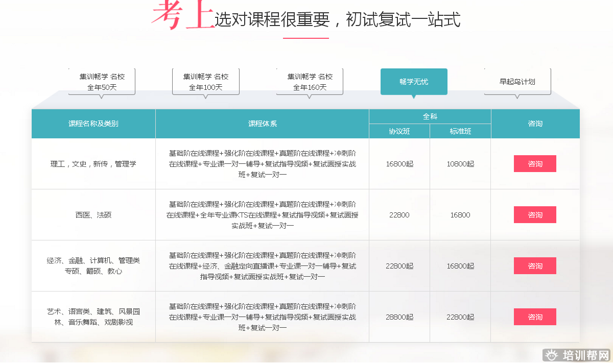Click the 28800起 price for 艺术 row
The image size is (613, 364).
(x=399, y=317)
